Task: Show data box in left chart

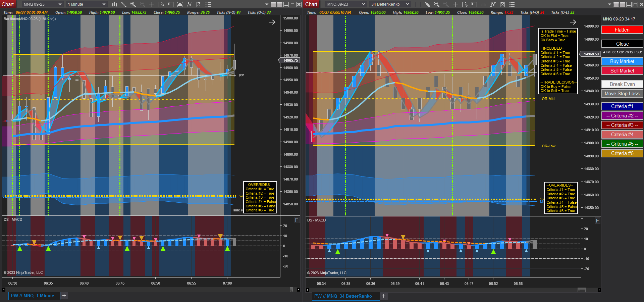Action: (x=161, y=4)
